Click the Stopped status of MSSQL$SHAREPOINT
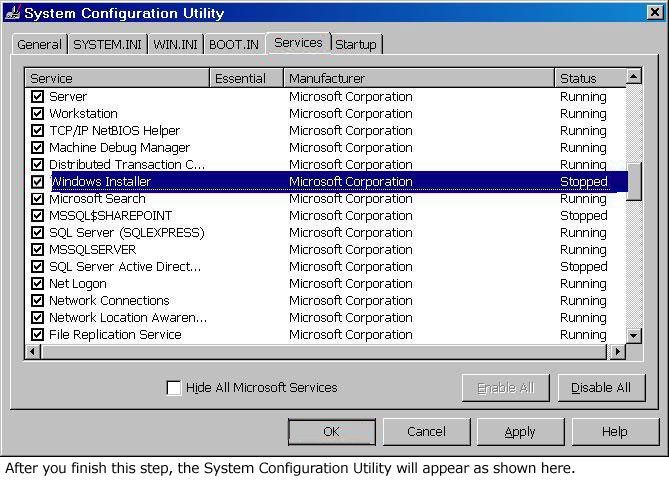669x481 pixels. pyautogui.click(x=584, y=216)
